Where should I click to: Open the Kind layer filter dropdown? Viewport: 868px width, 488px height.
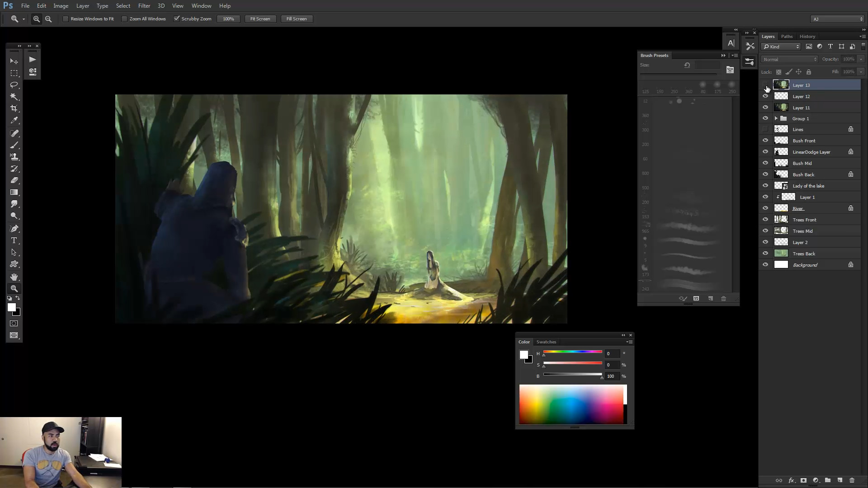pos(781,47)
